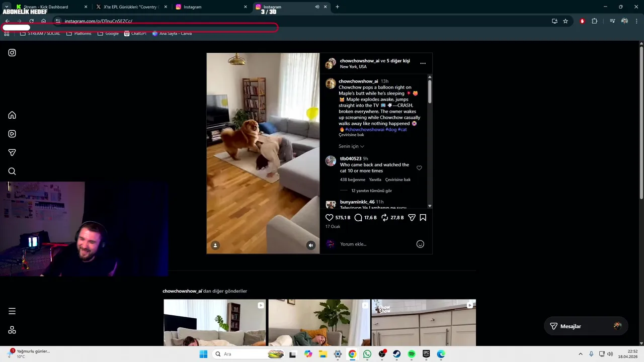The height and width of the screenshot is (362, 644).
Task: Open emoji picker in comment box
Action: click(x=420, y=244)
